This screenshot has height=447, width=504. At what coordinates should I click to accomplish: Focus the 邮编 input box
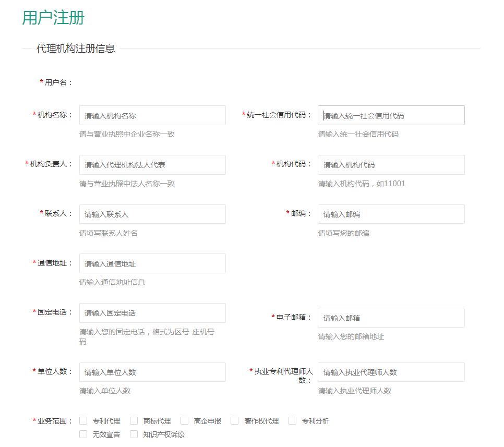click(391, 214)
